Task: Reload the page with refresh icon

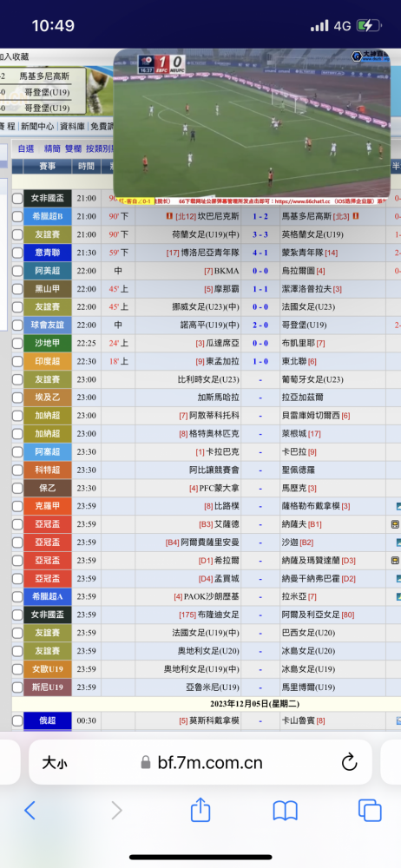Action: pyautogui.click(x=350, y=763)
